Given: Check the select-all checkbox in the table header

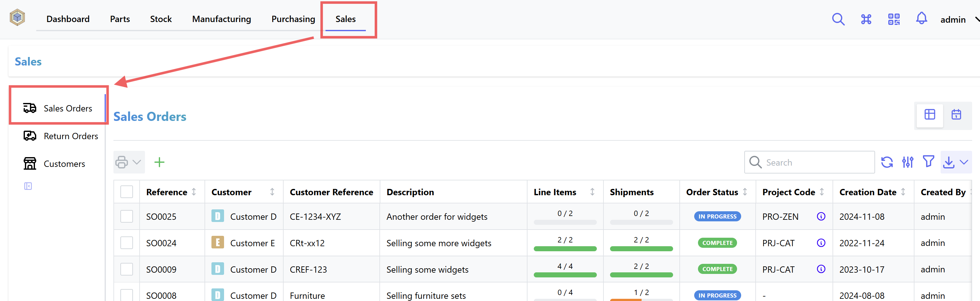Looking at the screenshot, I should coord(126,191).
